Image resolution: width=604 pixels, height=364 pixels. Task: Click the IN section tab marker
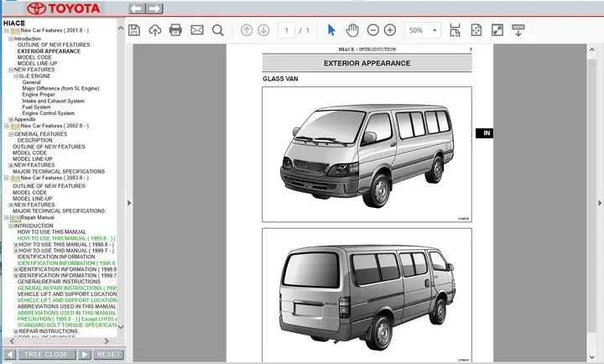(485, 133)
